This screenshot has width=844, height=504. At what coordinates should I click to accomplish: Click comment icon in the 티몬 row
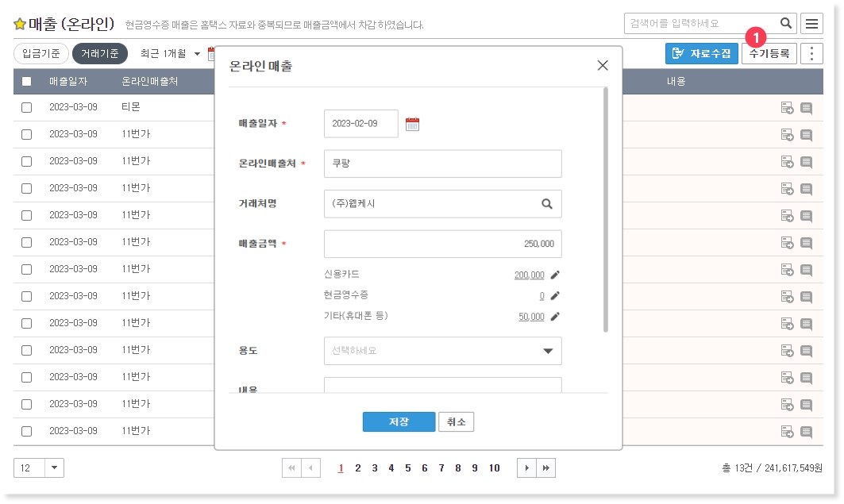pos(806,108)
